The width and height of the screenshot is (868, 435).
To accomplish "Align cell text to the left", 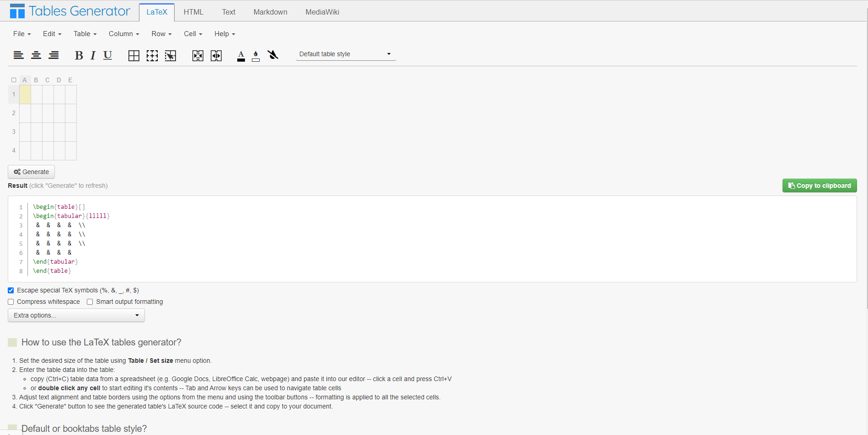I will [x=18, y=55].
